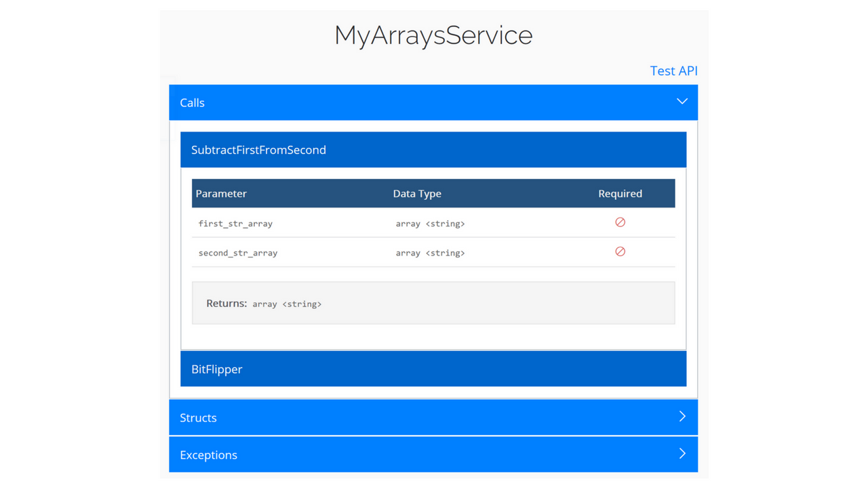Expand the Exceptions section chevron
Viewport: 868px width, 488px height.
tap(682, 454)
